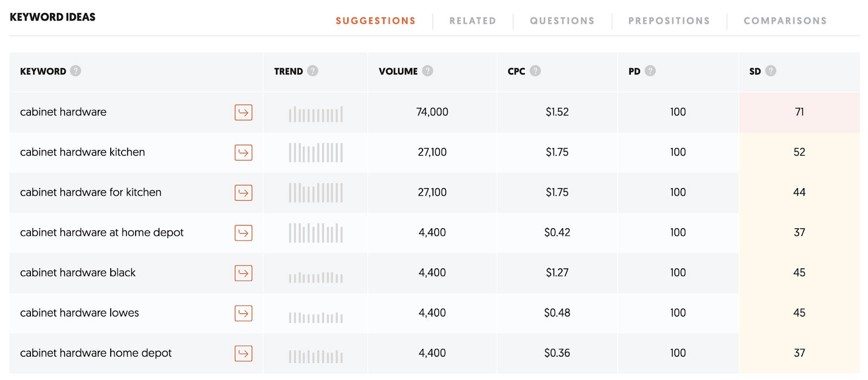This screenshot has height=380, width=868.
Task: Select the Prepositions tab
Action: tap(669, 21)
